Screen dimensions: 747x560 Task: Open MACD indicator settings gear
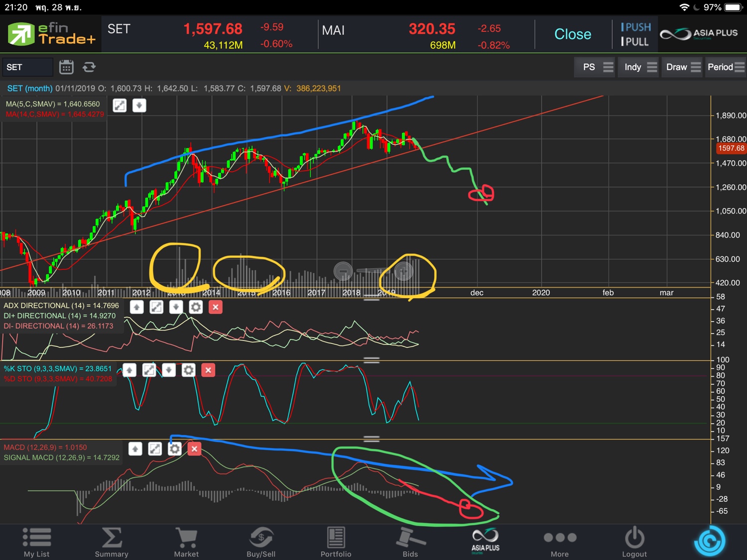(175, 449)
